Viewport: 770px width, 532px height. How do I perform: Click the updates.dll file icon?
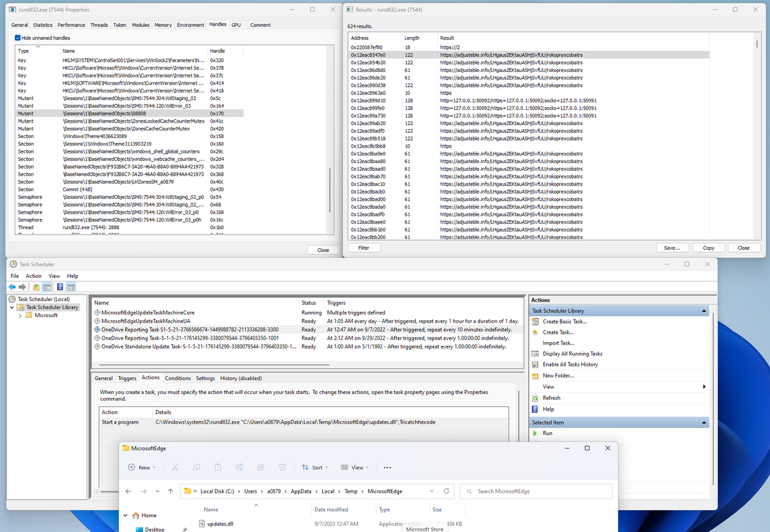coord(201,524)
